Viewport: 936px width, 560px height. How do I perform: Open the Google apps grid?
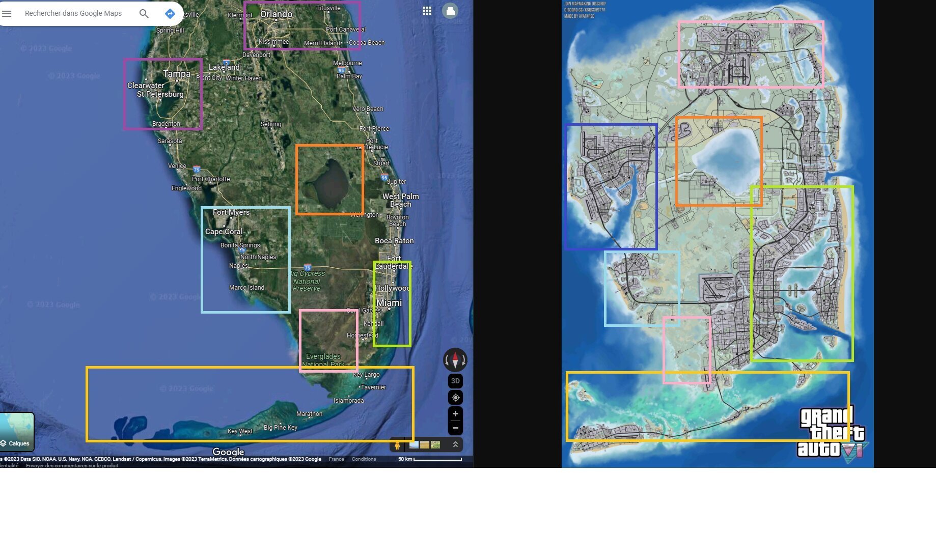pos(427,11)
